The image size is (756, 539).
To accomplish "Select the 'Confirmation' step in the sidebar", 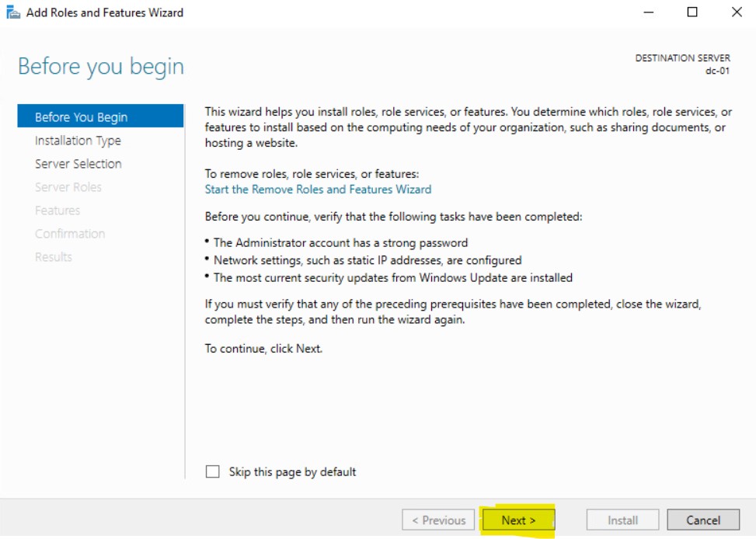I will (x=70, y=234).
